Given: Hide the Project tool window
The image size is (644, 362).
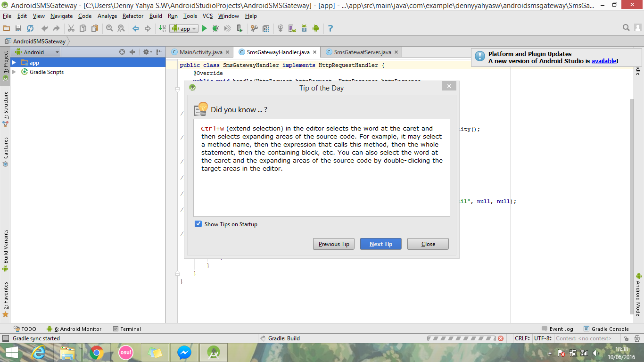Looking at the screenshot, I should [159, 52].
